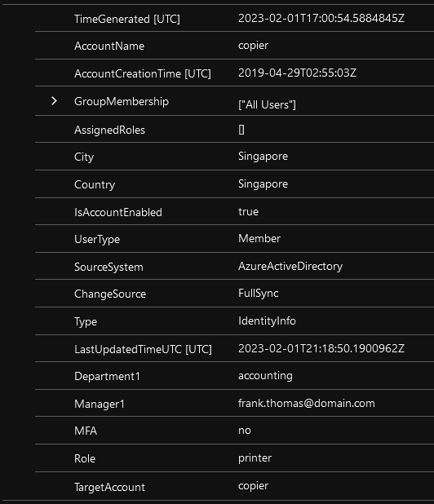
Task: Select the LastUpdatedTimeUTC timestamp value
Action: 321,348
